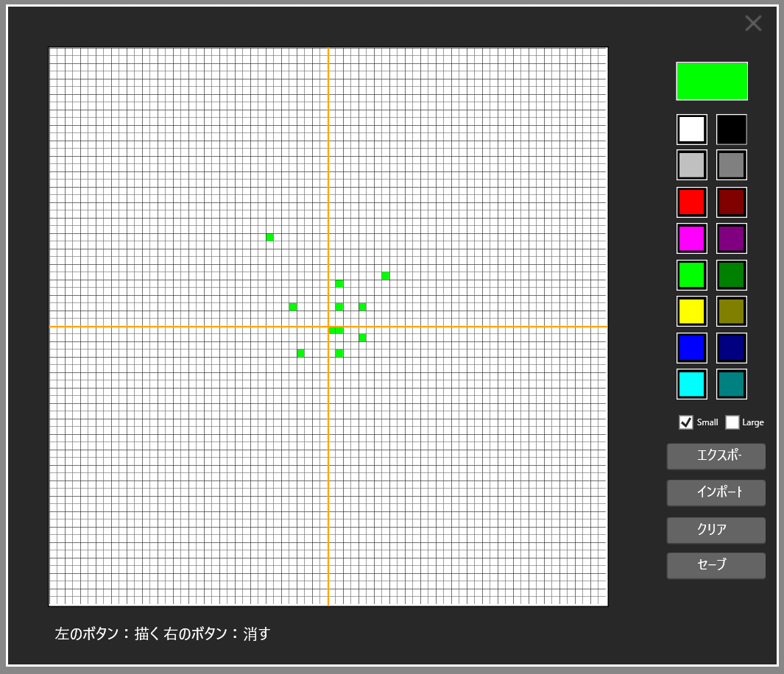This screenshot has width=784, height=674.
Task: Click the green pixels touching the orange crosshair center
Action: 336,330
